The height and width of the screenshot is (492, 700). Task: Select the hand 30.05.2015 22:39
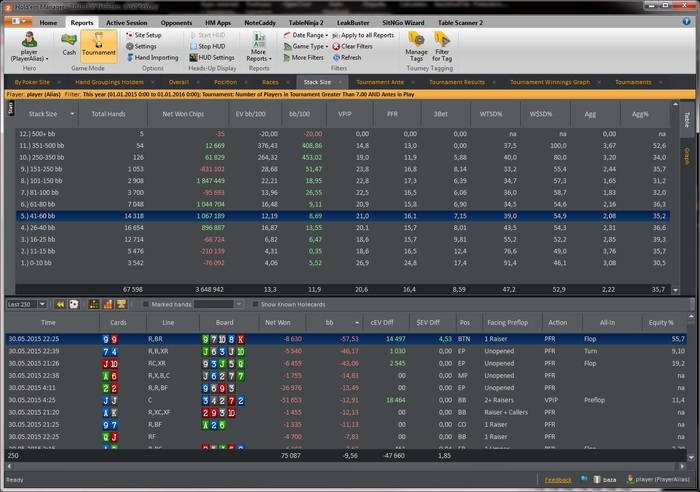pyautogui.click(x=346, y=351)
